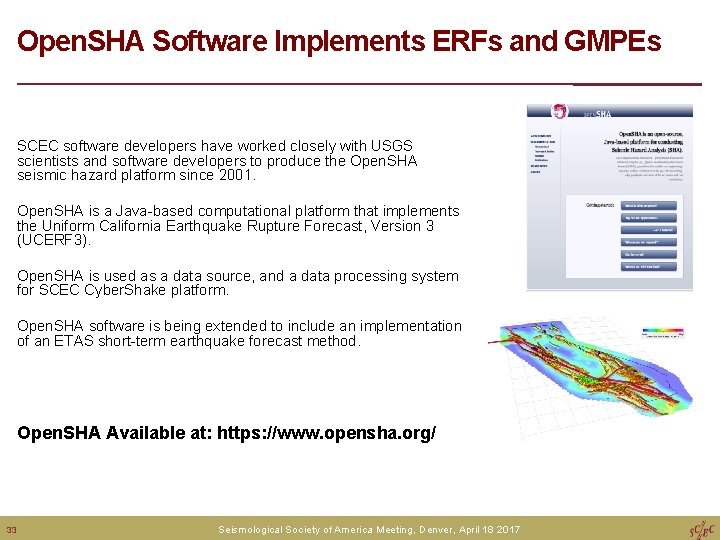Select paragraph about ETAS short-term forecast
The width and height of the screenshot is (720, 540).
(239, 333)
